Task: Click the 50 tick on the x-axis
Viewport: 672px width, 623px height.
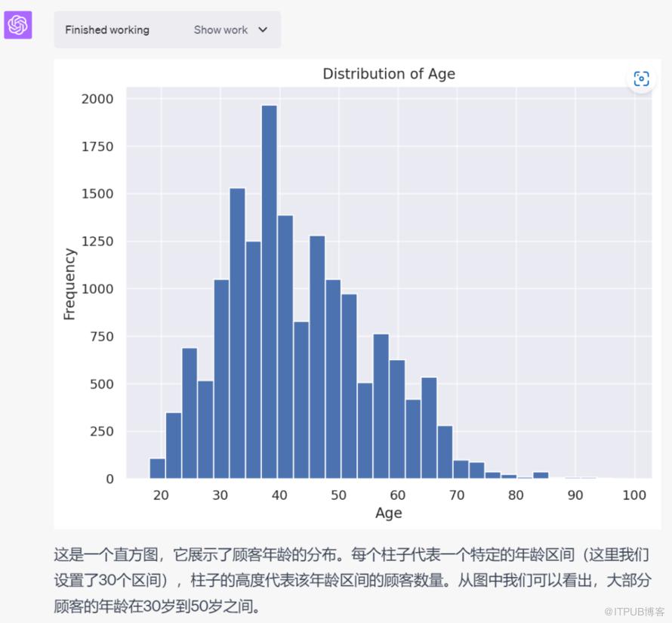Action: [x=338, y=495]
